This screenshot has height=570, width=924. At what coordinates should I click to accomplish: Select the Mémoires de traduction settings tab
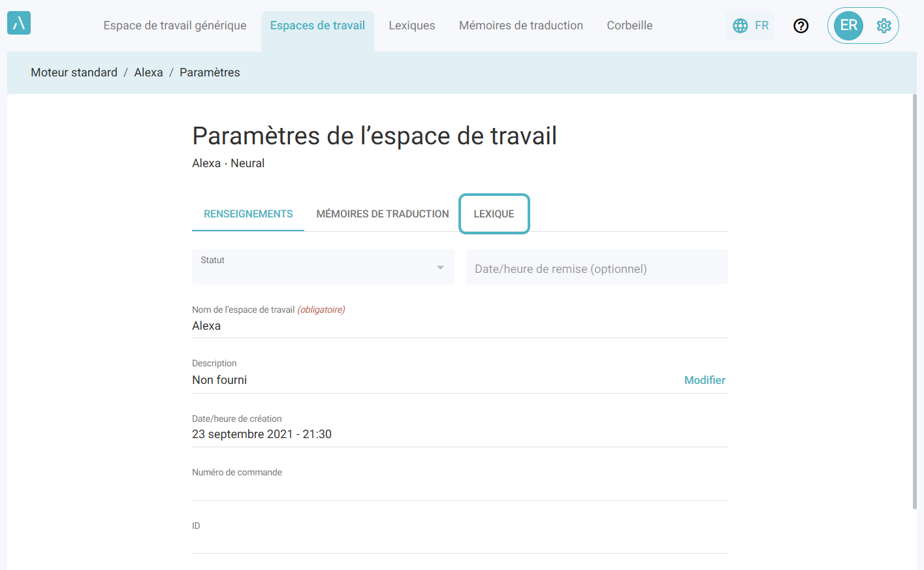[382, 214]
